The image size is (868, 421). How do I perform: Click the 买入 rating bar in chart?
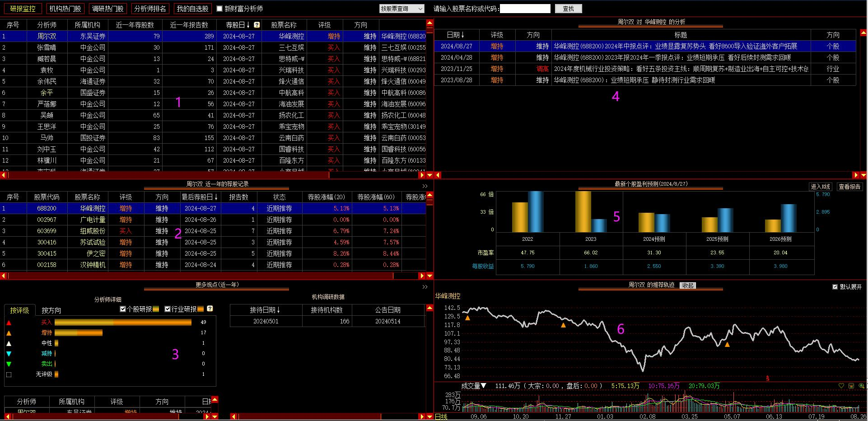click(123, 322)
